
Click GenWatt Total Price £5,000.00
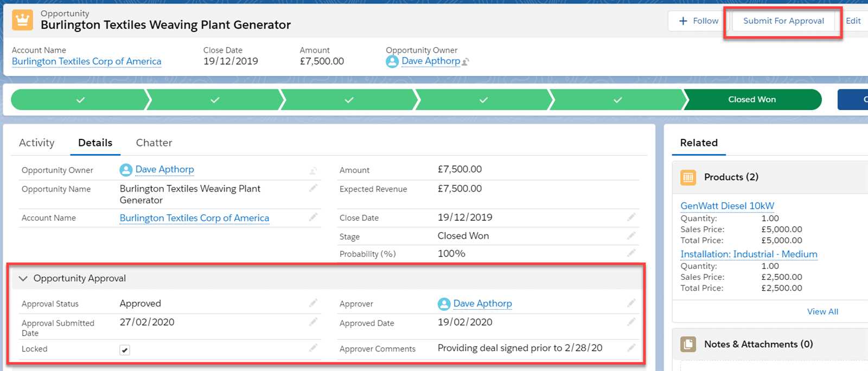tap(782, 240)
